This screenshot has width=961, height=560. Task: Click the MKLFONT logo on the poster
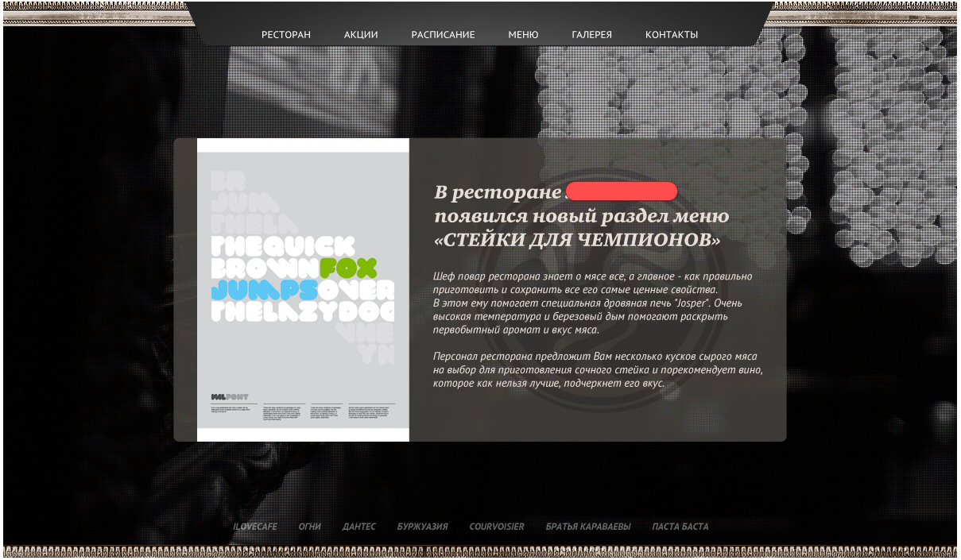pos(229,396)
